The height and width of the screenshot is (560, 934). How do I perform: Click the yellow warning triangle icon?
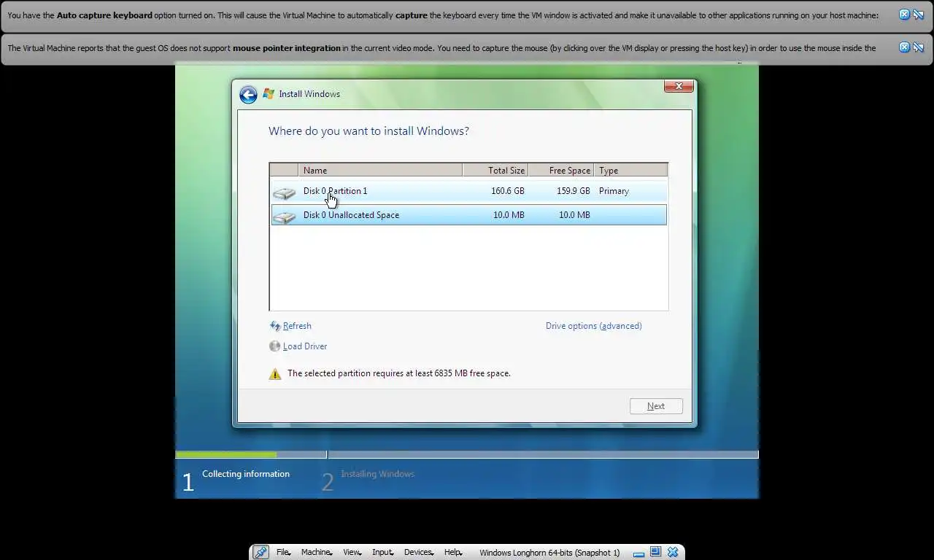[x=275, y=374]
